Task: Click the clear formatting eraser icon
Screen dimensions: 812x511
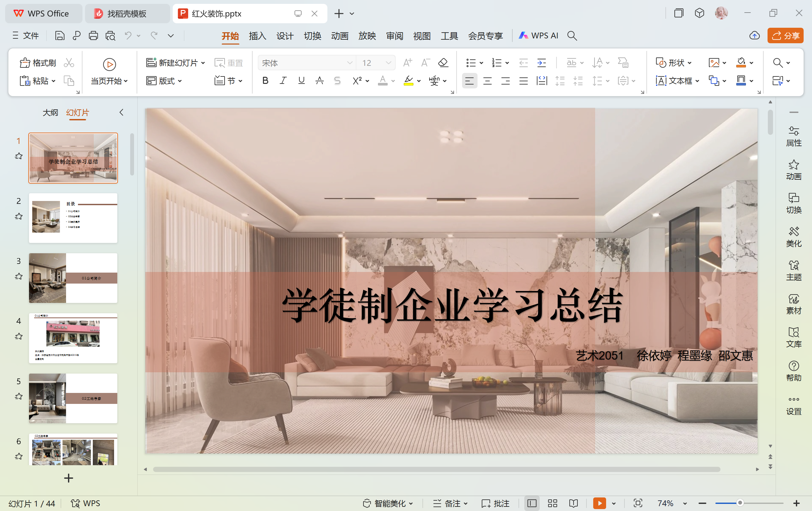Action: (x=443, y=63)
